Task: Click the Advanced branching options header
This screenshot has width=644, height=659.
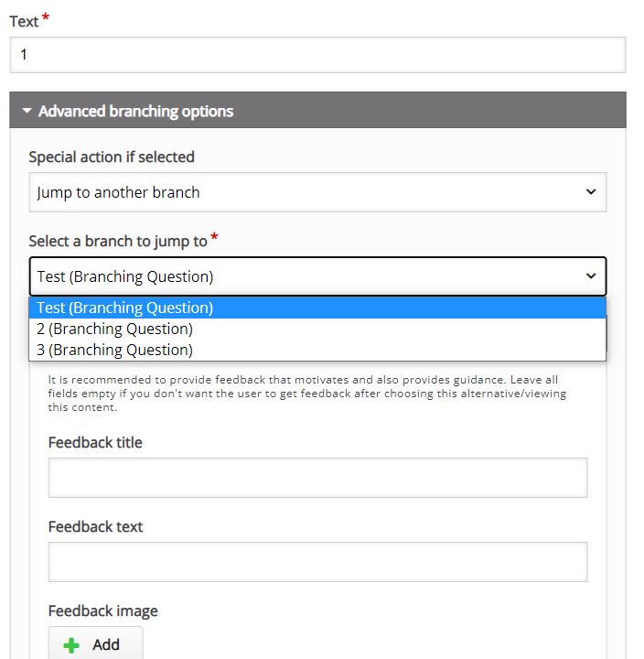Action: (317, 110)
